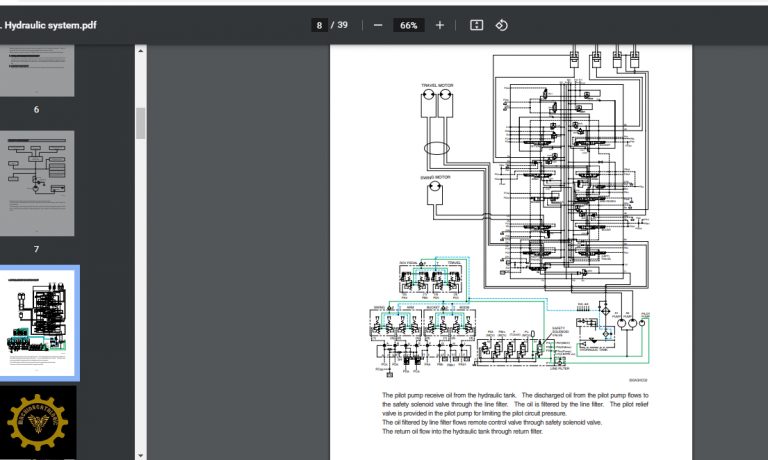Click the zoom out minus button
The width and height of the screenshot is (768, 460).
click(377, 25)
